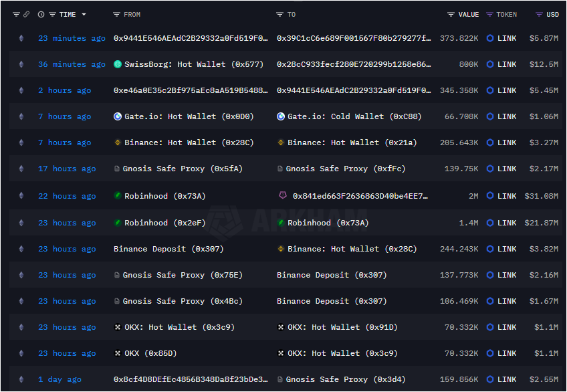This screenshot has height=392, width=567.
Task: Click Ethereum icon on 17 hours ago row
Action: pyautogui.click(x=21, y=169)
